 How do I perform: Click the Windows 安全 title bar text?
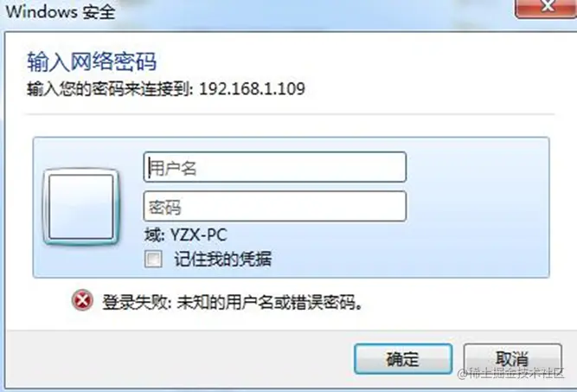click(61, 12)
